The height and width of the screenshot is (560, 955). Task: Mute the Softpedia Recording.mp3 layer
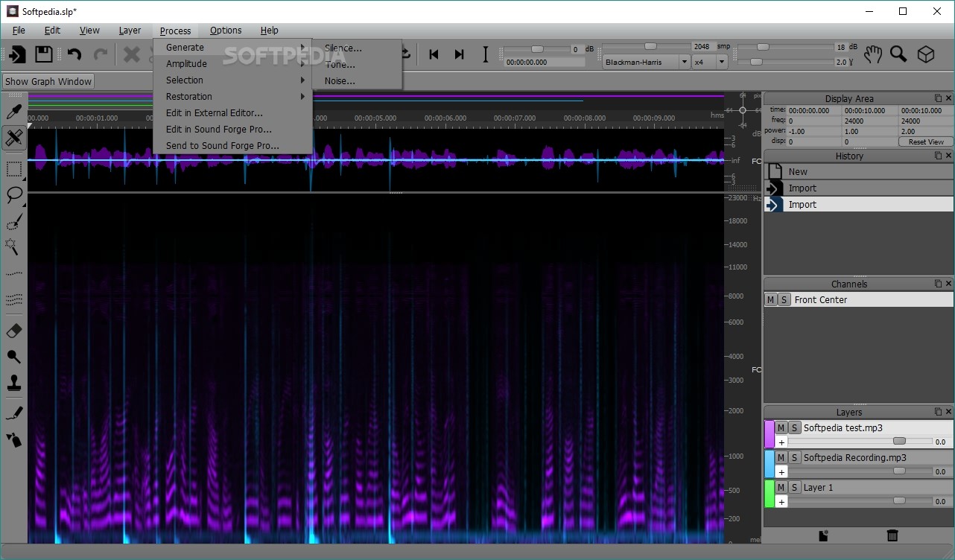tap(781, 457)
